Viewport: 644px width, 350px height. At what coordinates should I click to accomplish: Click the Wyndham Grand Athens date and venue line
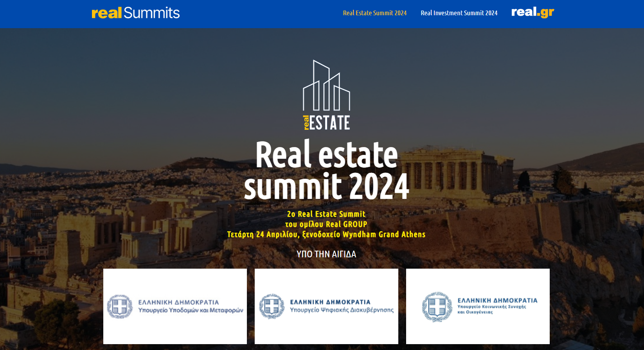click(326, 234)
